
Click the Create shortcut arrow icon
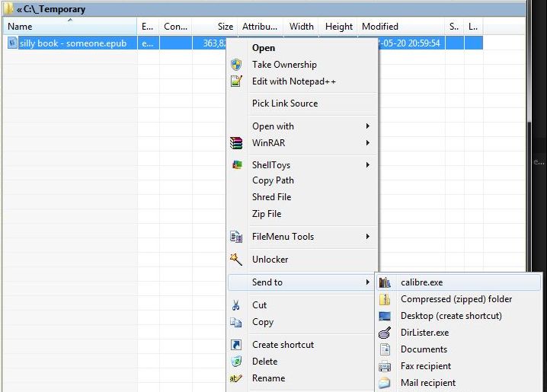[x=236, y=345]
